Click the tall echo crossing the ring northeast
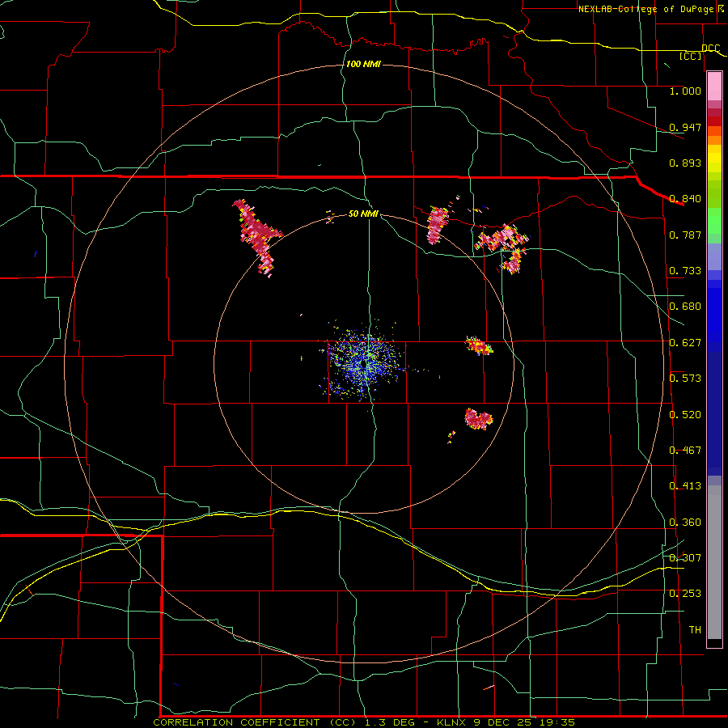 [x=438, y=226]
